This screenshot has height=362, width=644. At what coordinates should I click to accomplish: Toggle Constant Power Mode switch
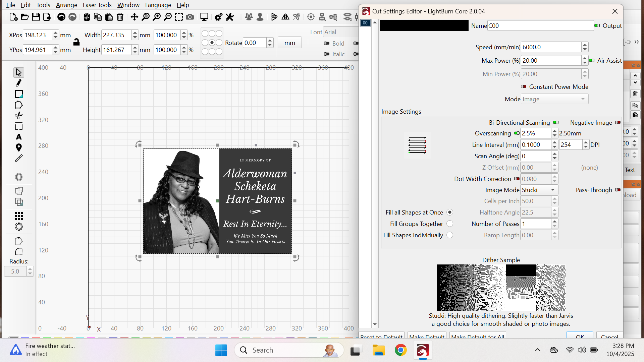[524, 87]
